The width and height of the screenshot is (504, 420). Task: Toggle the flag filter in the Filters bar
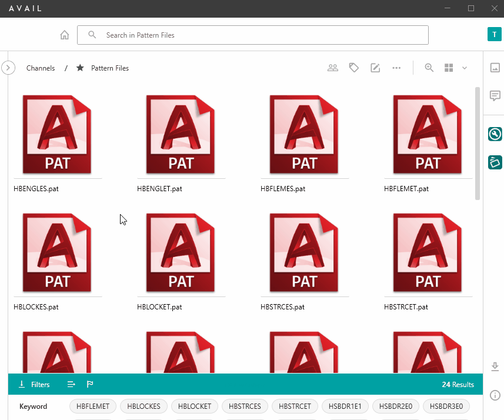click(x=89, y=384)
